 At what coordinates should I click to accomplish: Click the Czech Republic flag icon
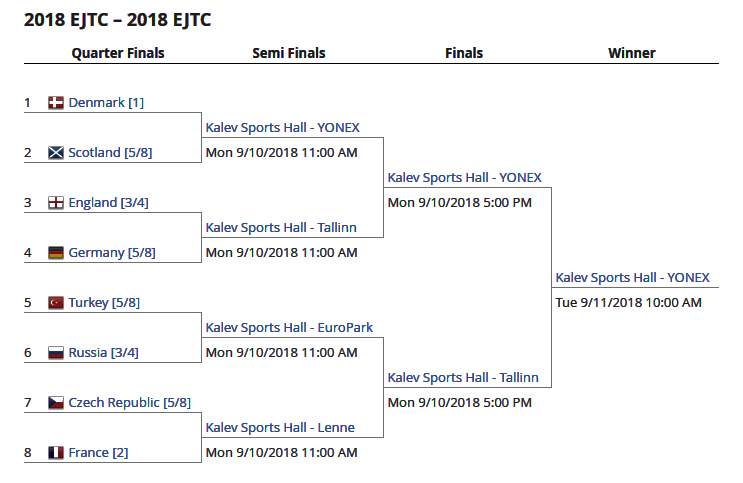point(56,403)
